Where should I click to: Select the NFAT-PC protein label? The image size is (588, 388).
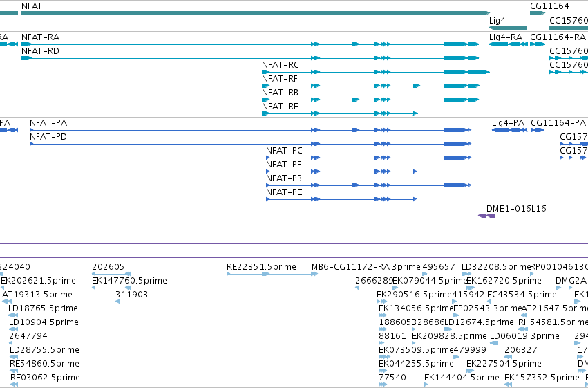point(284,151)
